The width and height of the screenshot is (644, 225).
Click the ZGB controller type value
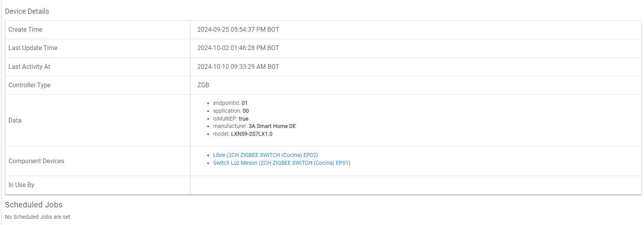click(x=203, y=85)
